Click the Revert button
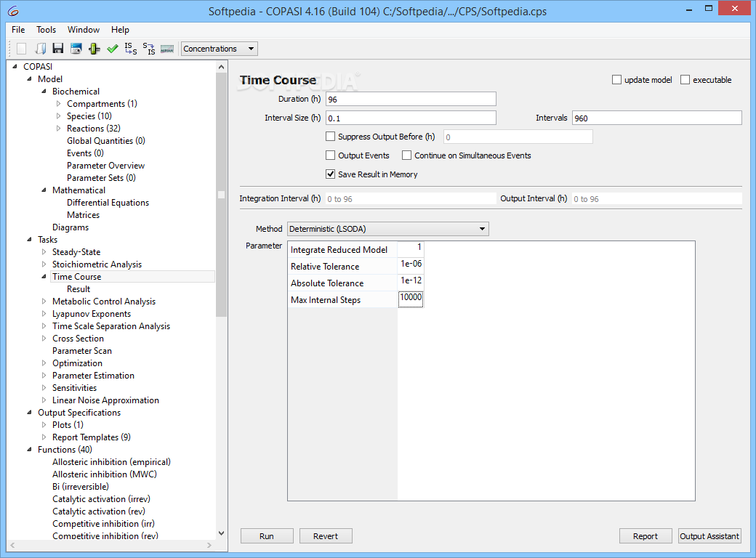756x558 pixels. [x=326, y=535]
